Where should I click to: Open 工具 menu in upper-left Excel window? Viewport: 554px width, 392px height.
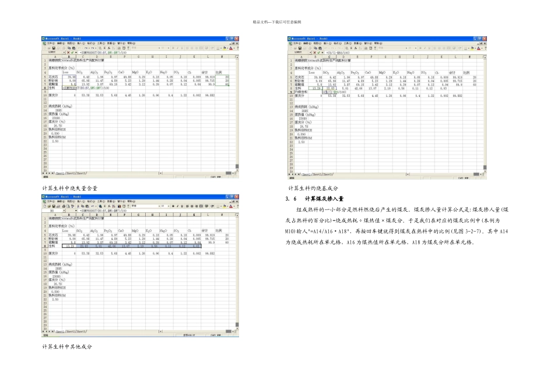[x=101, y=43]
